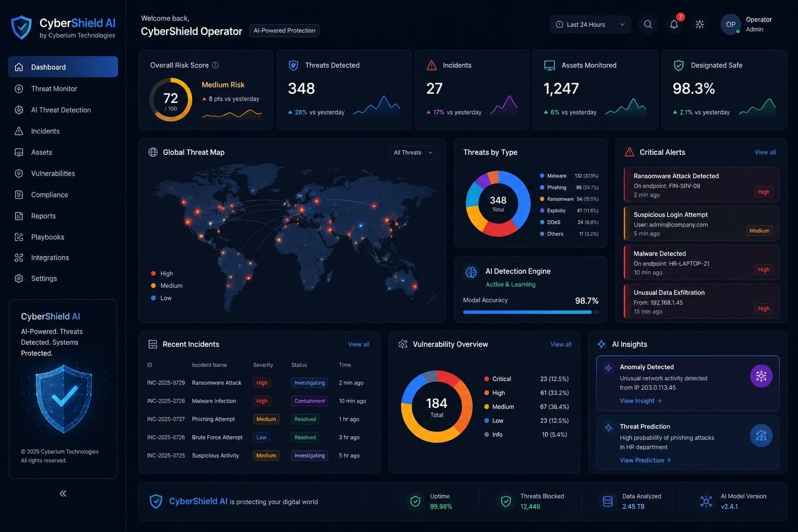Click the Designated Safe shield check icon
The height and width of the screenshot is (532, 798).
click(x=679, y=65)
